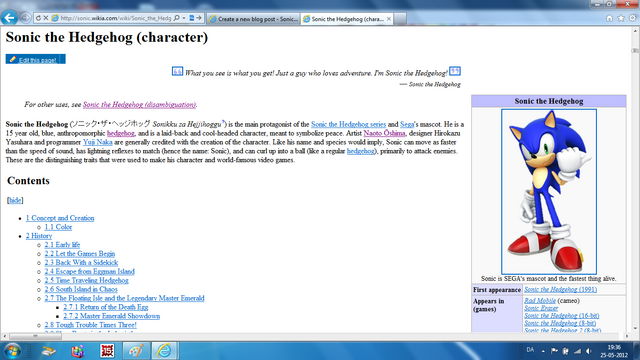
Task: Open the colorful cube app on taskbar
Action: (x=78, y=351)
